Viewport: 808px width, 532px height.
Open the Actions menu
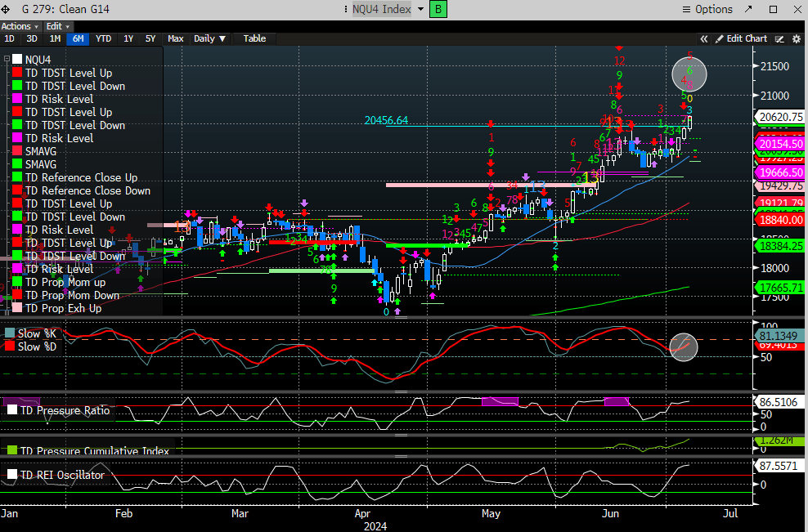click(x=20, y=26)
